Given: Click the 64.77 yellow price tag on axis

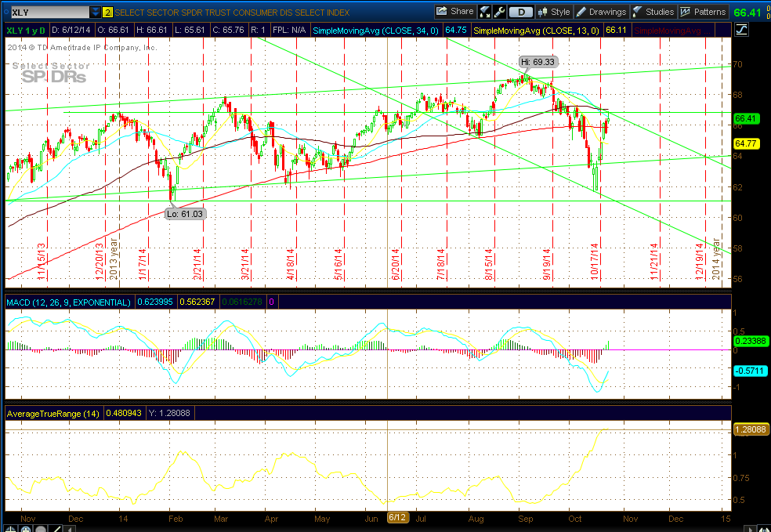Looking at the screenshot, I should point(747,143).
